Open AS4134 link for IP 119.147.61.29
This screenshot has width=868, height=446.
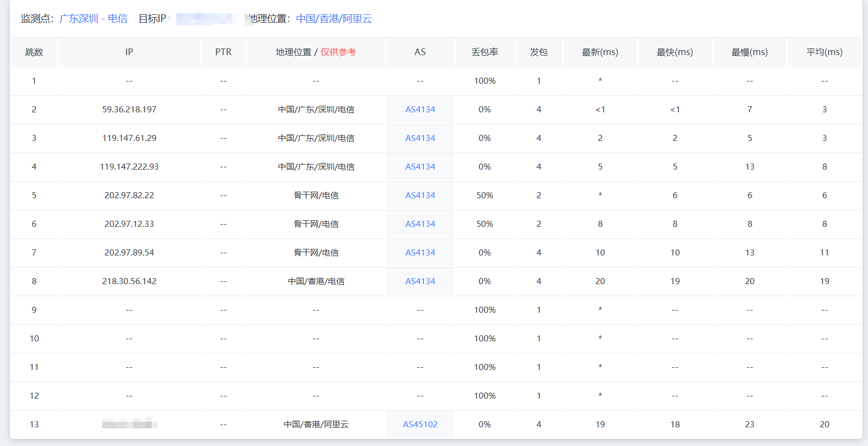tap(420, 138)
